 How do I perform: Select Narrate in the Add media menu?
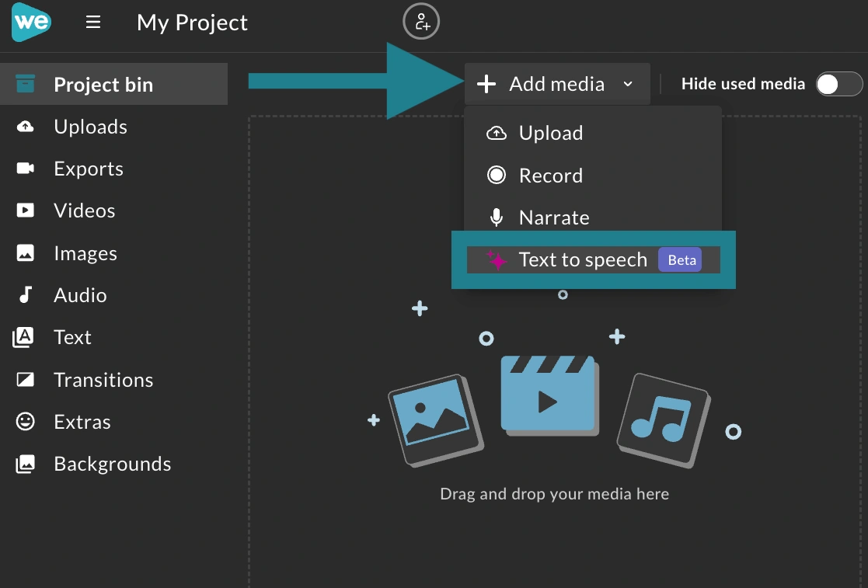[x=593, y=217]
